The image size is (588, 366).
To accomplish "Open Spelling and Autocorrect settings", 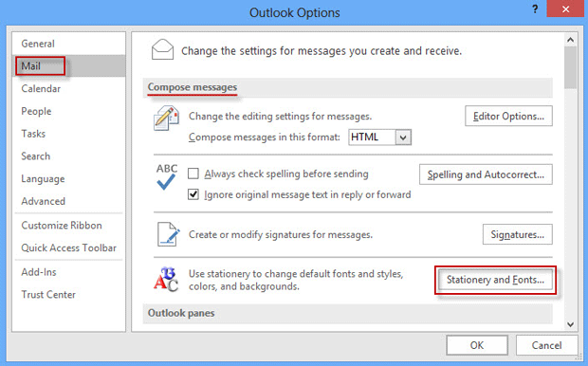I will pyautogui.click(x=486, y=174).
